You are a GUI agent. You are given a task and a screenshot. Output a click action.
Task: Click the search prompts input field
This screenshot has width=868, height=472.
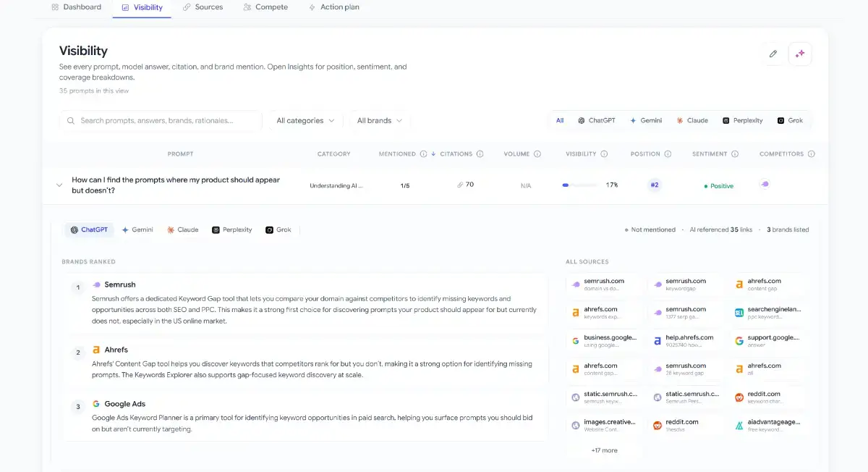(x=161, y=120)
